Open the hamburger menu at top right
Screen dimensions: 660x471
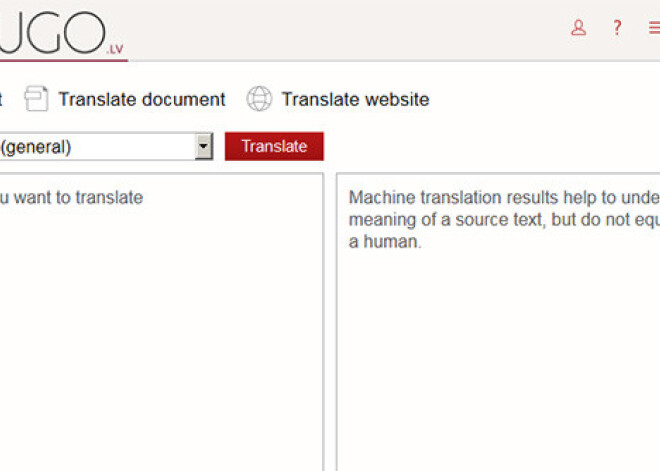pyautogui.click(x=653, y=28)
